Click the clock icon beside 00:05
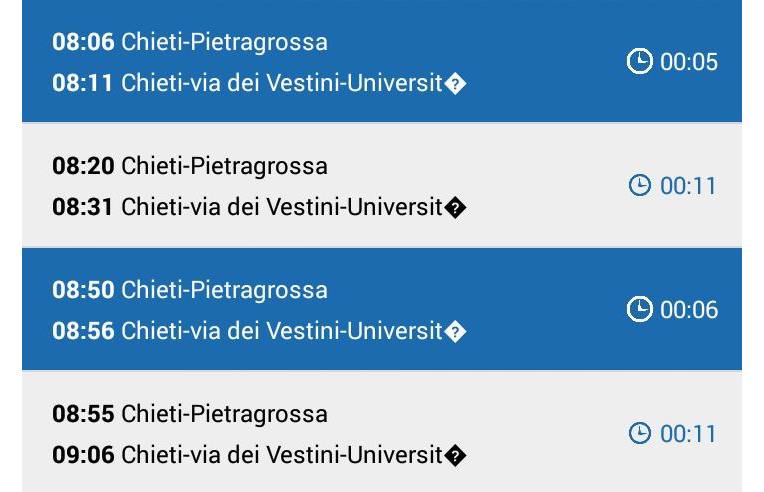 pyautogui.click(x=639, y=62)
